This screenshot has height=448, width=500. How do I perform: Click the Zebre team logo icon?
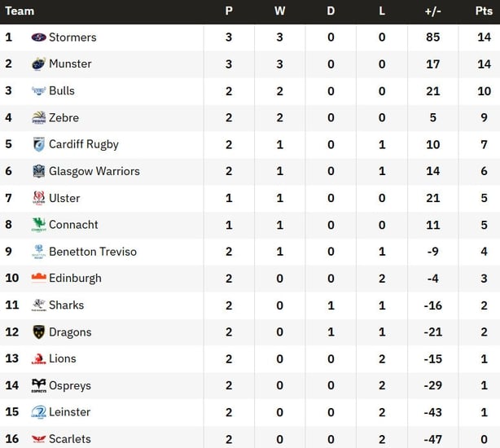38,118
